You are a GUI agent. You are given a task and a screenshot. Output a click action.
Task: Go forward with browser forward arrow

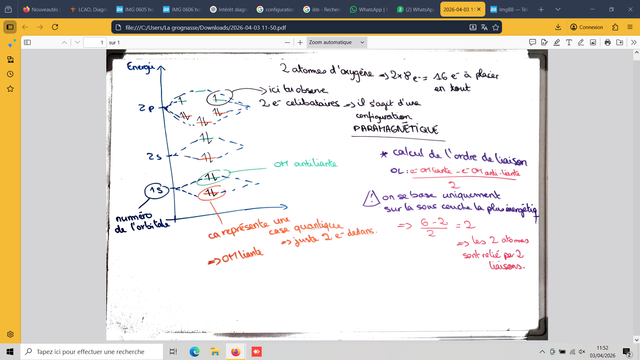(x=40, y=27)
